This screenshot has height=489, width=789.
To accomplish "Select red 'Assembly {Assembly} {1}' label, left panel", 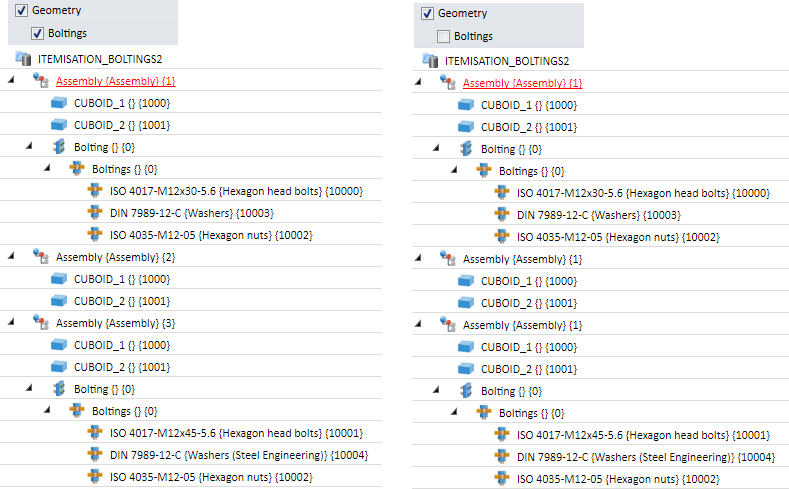I will (x=115, y=81).
